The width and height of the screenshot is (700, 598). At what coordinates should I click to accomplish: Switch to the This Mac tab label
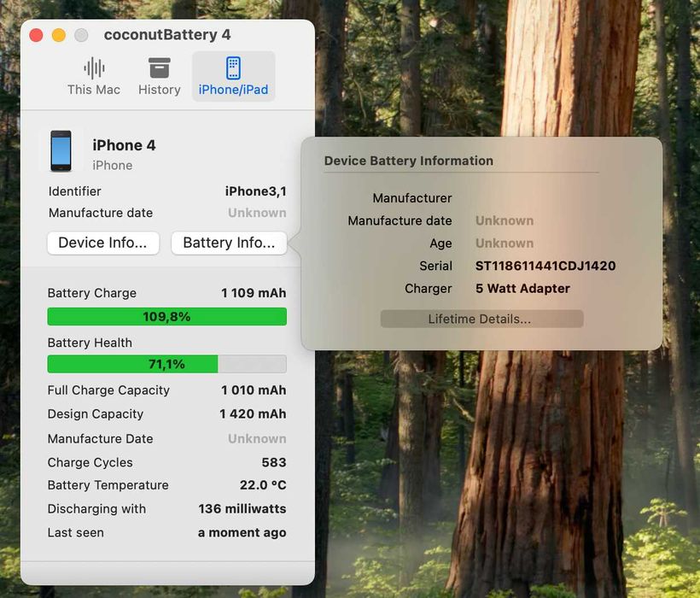tap(94, 90)
